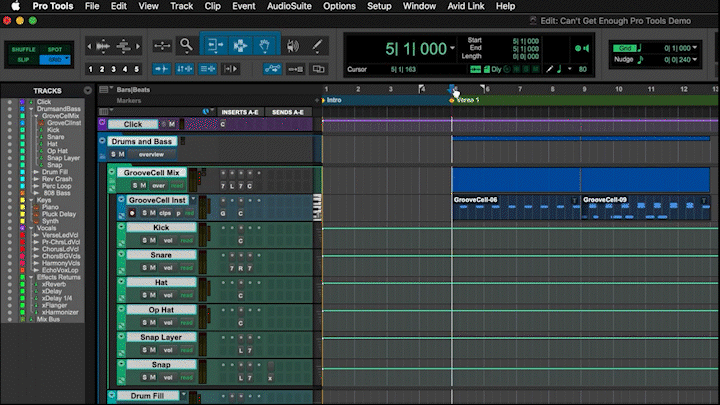Open the Nudge value dropdown
This screenshot has width=720, height=405.
(x=694, y=60)
